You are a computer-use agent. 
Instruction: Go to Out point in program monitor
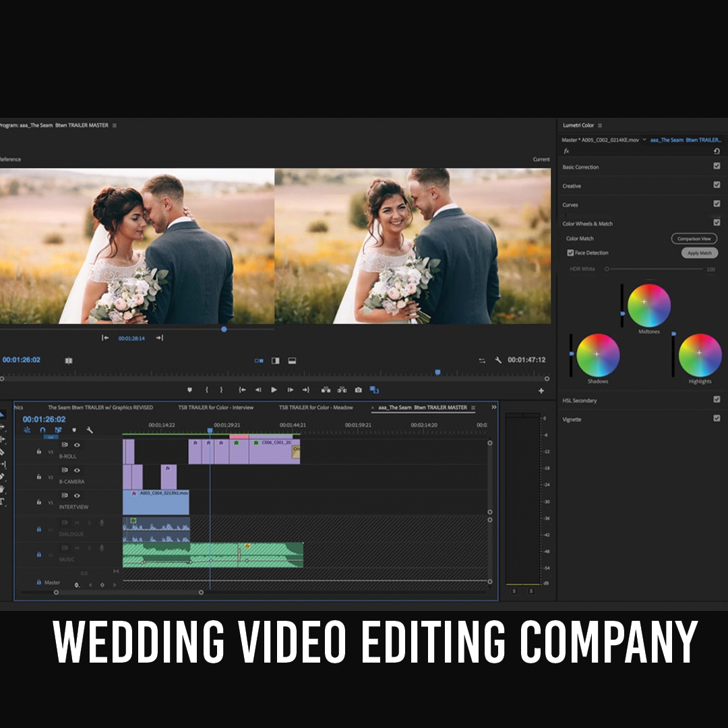click(306, 390)
